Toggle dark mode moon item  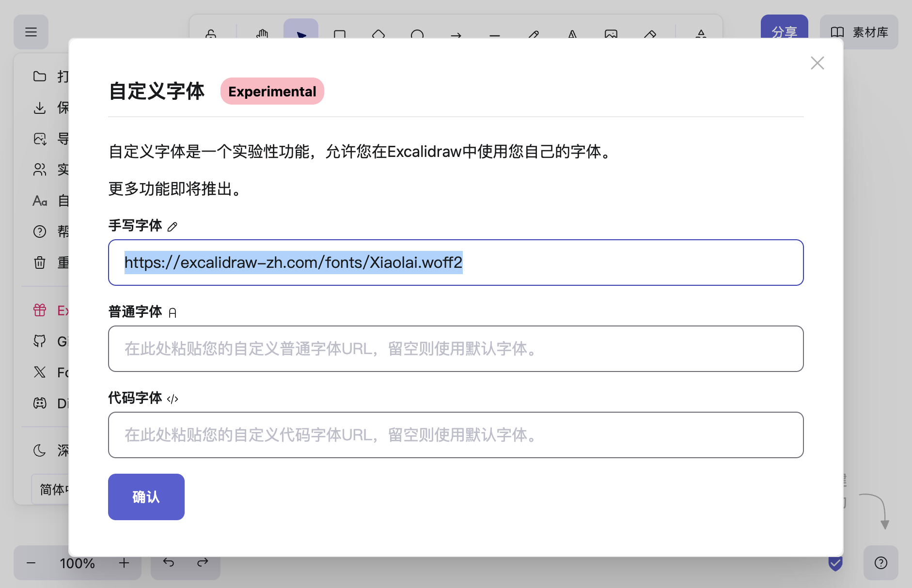tap(46, 450)
